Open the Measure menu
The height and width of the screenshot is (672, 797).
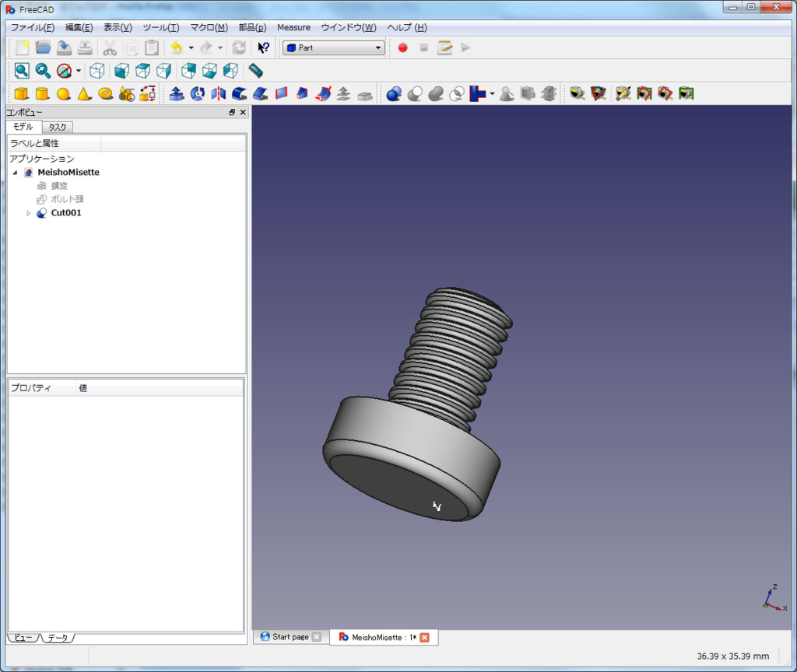(293, 27)
